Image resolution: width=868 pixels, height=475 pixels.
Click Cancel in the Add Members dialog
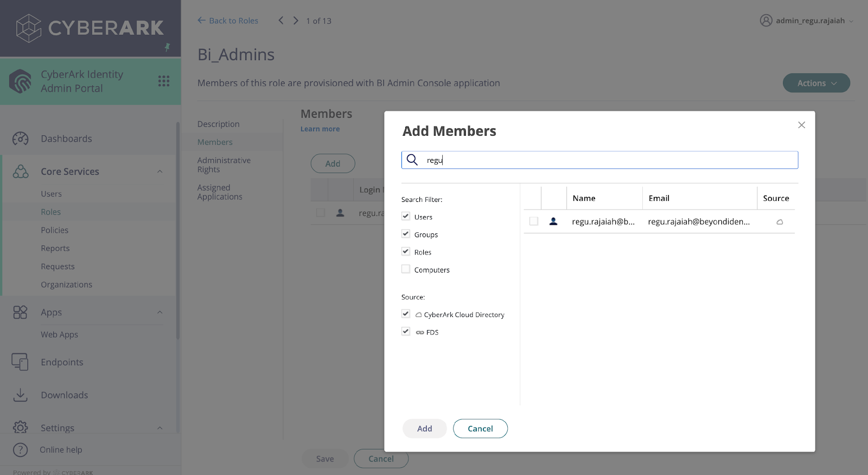pyautogui.click(x=480, y=428)
